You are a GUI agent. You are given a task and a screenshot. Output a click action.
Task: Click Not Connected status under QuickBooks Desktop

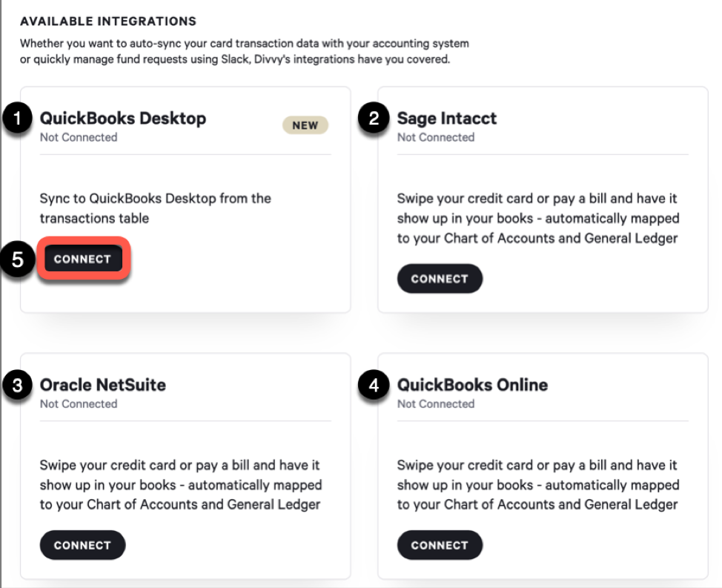(79, 137)
